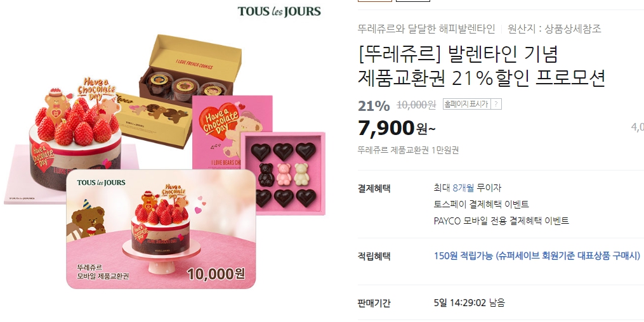644x322 pixels.
Task: Open PAYCO 모바일 전용 결제혜택 이벤트
Action: pyautogui.click(x=501, y=221)
